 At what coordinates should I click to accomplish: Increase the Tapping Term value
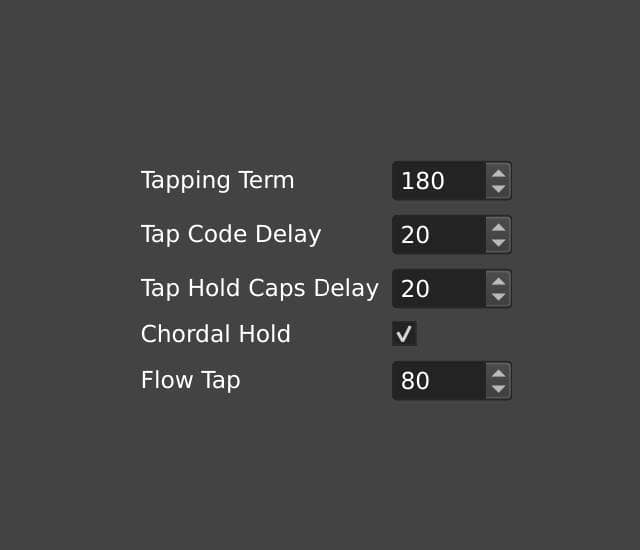coord(498,173)
